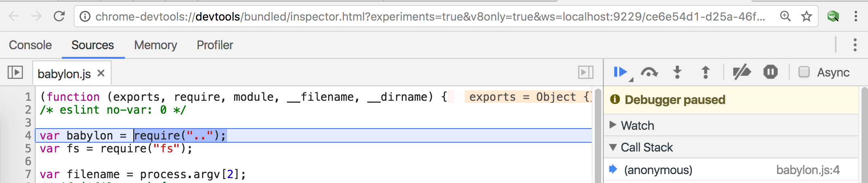Open the Memory tab

(x=156, y=45)
